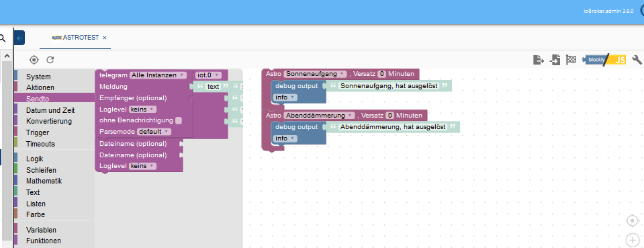
Task: Click the reload arrow icon in toolbar
Action: pyautogui.click(x=50, y=60)
